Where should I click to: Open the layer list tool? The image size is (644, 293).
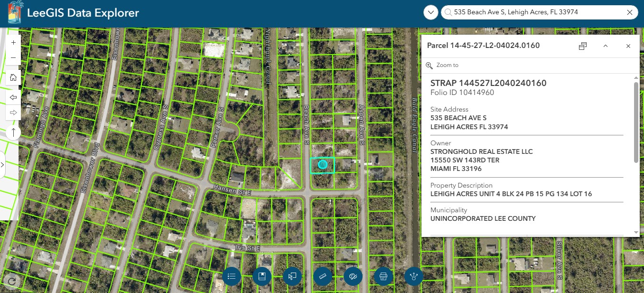tap(232, 276)
